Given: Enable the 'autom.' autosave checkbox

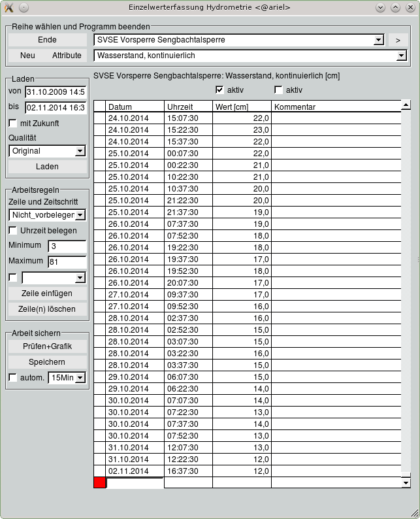Looking at the screenshot, I should pos(12,377).
